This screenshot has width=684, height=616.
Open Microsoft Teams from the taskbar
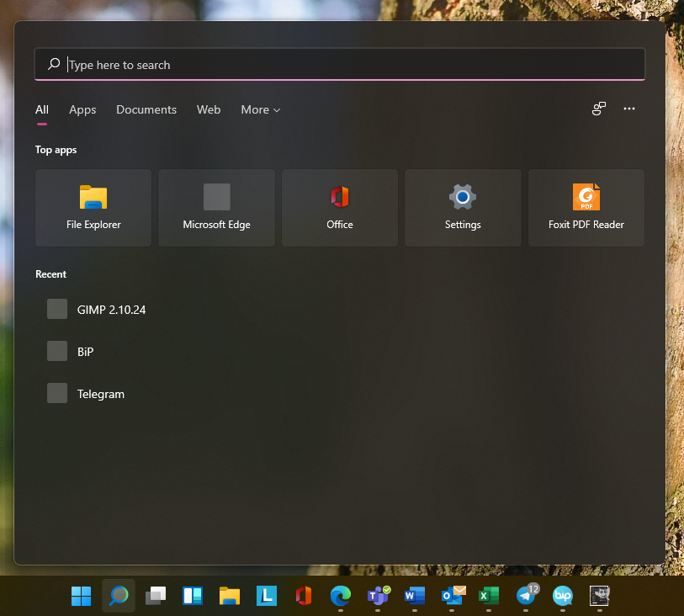378,596
